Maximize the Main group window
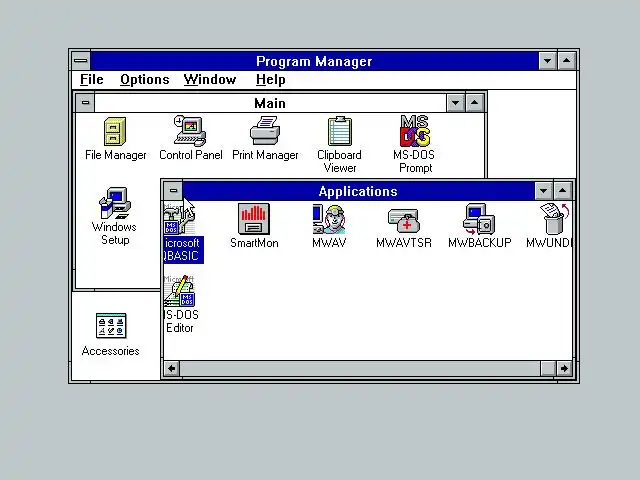 coord(474,102)
